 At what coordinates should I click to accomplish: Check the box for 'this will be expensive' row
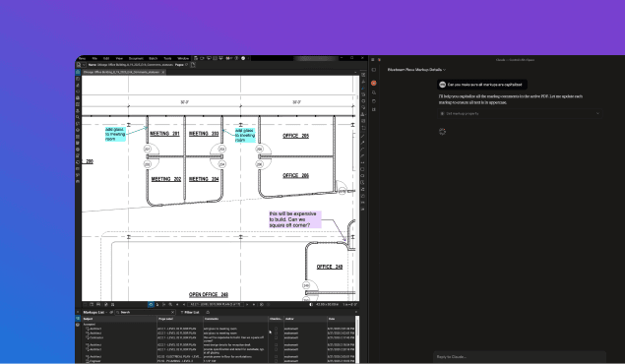click(276, 337)
